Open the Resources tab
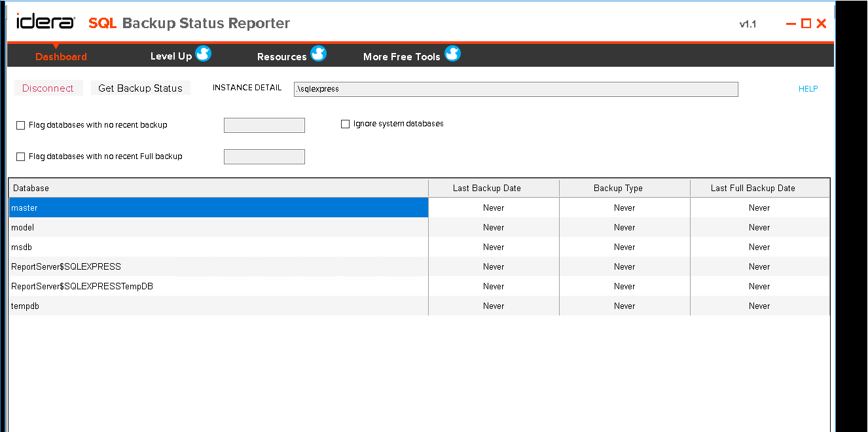Screen dimensions: 868x432 point(281,57)
